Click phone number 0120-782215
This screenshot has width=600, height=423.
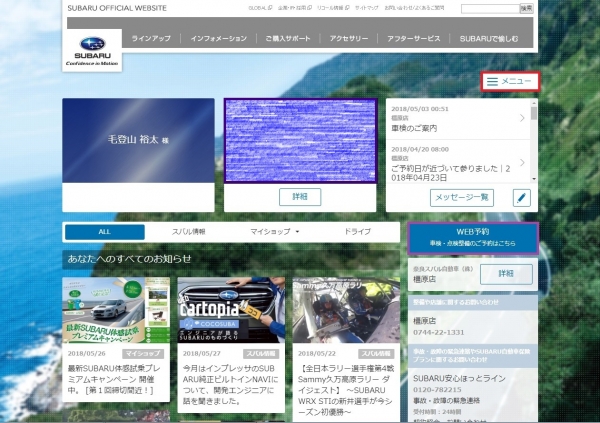(437, 390)
